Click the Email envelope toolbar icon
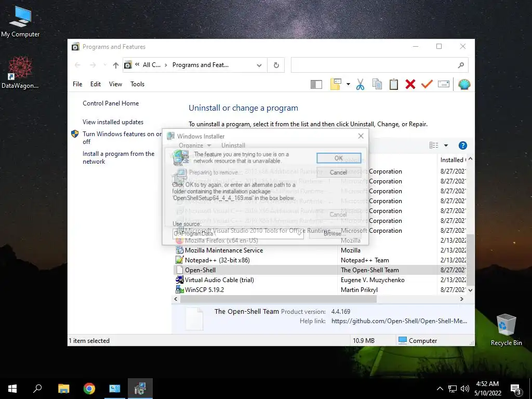 (x=444, y=84)
